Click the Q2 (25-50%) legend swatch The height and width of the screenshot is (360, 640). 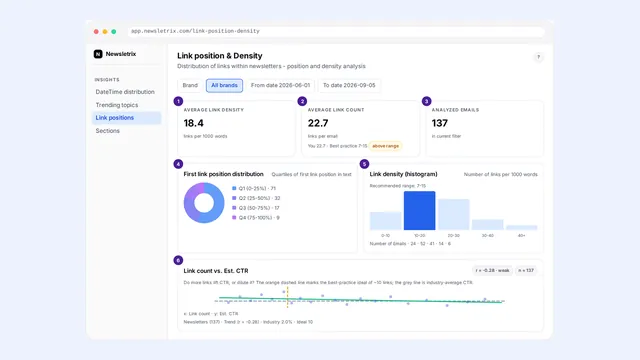tap(234, 198)
